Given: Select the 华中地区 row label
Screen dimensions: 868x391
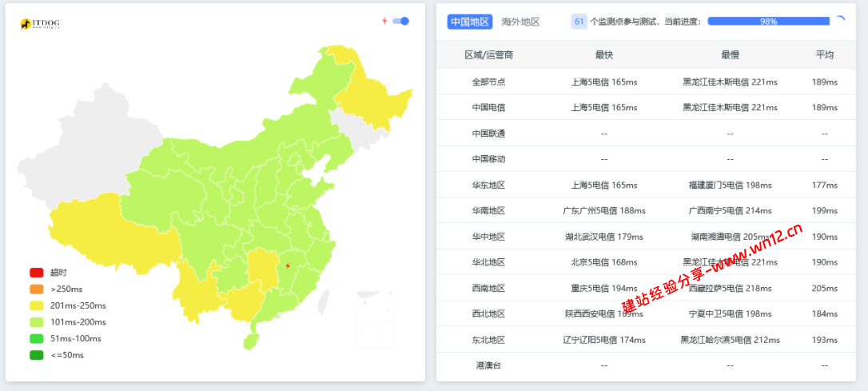Looking at the screenshot, I should (489, 237).
